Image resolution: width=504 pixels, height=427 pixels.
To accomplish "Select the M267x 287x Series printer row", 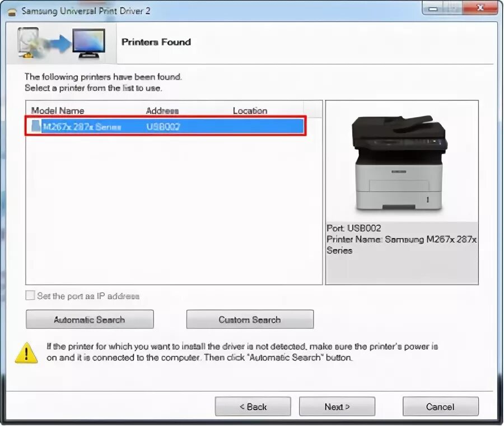I will (x=166, y=126).
